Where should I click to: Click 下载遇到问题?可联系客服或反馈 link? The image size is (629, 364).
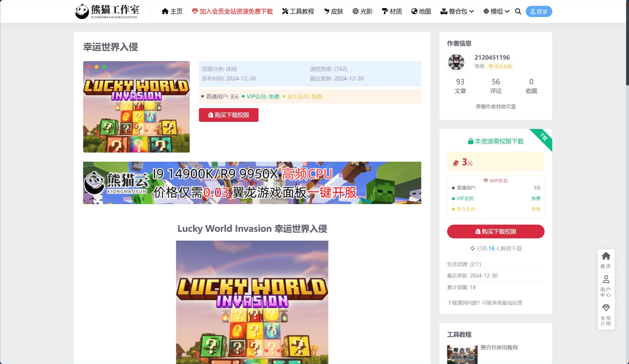coord(484,303)
